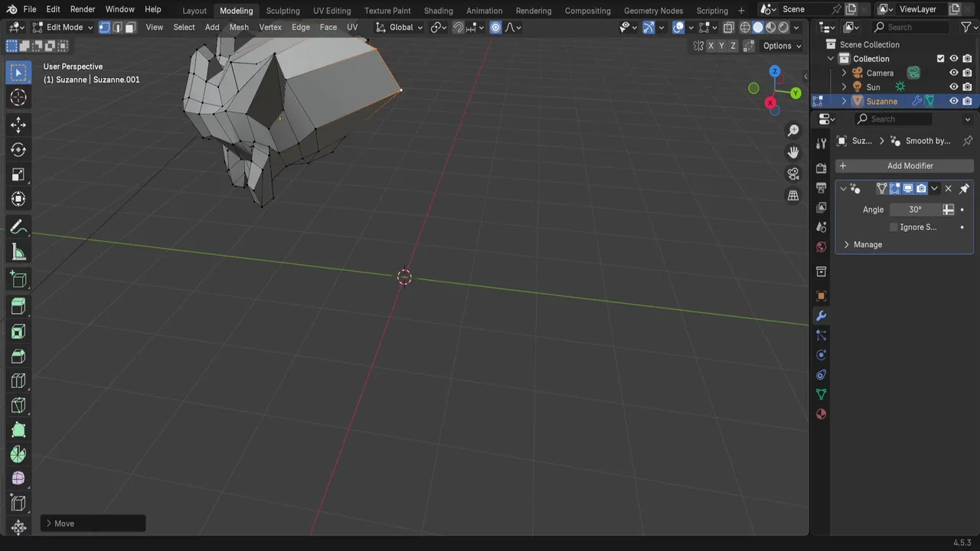Open the Render properties tab
This screenshot has width=980, height=551.
(821, 168)
